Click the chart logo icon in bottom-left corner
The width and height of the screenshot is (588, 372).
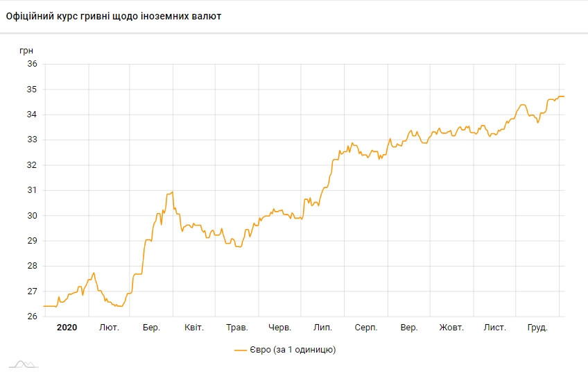[23, 363]
